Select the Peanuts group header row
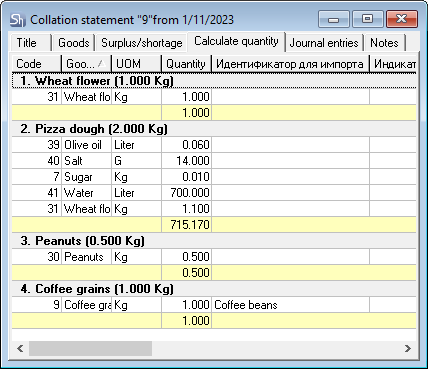Image resolution: width=428 pixels, height=369 pixels. 214,241
